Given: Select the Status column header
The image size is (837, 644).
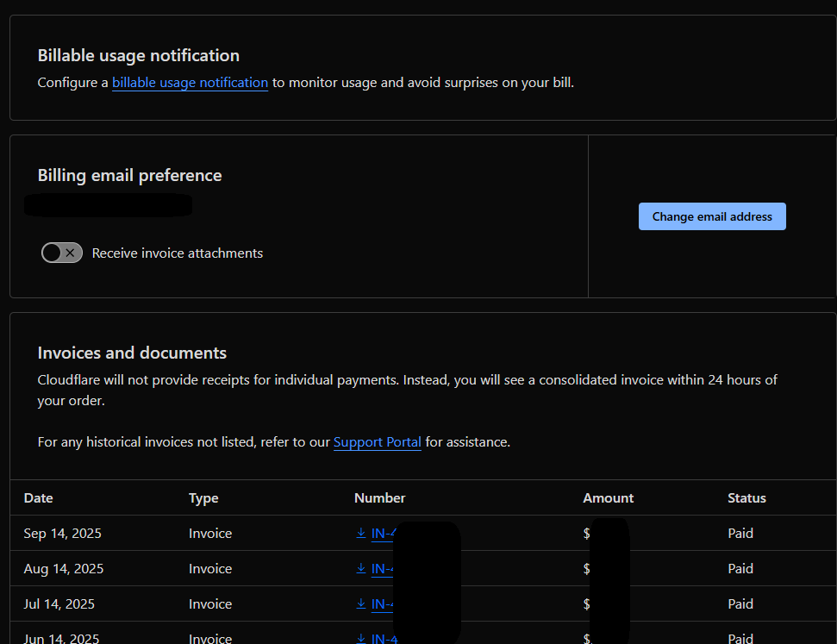Looking at the screenshot, I should [x=746, y=498].
